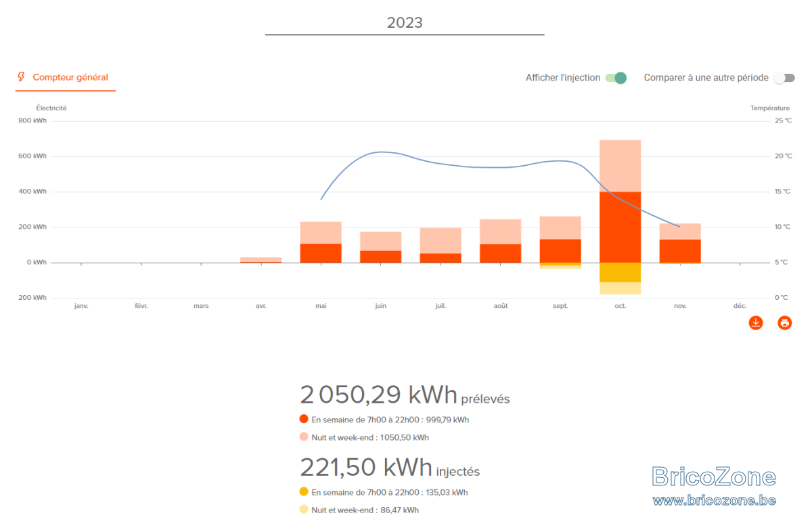Click the pale yellow night injection legend dot
This screenshot has width=812, height=530.
(x=304, y=509)
